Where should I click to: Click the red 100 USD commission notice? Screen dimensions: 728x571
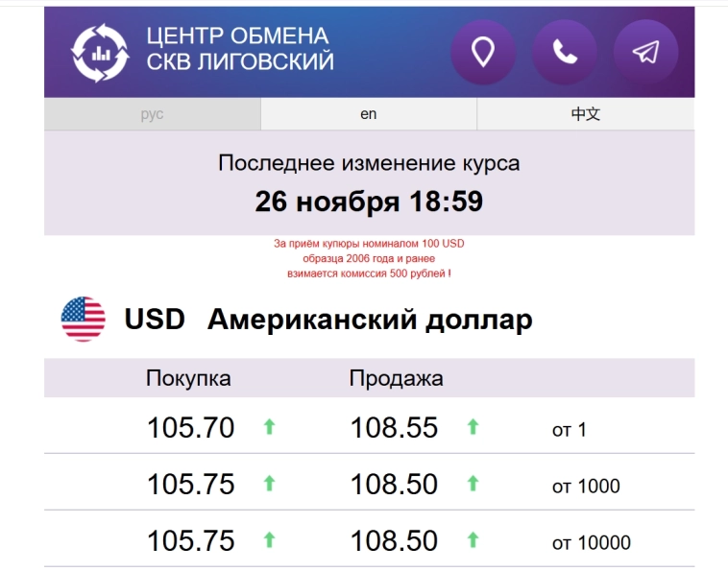pos(369,259)
